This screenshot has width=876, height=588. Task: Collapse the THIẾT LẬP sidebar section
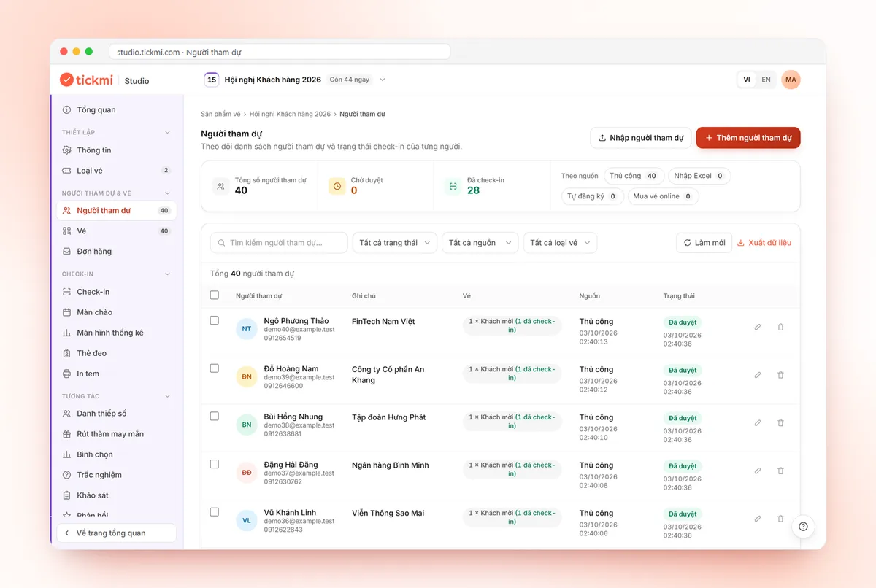coord(167,132)
